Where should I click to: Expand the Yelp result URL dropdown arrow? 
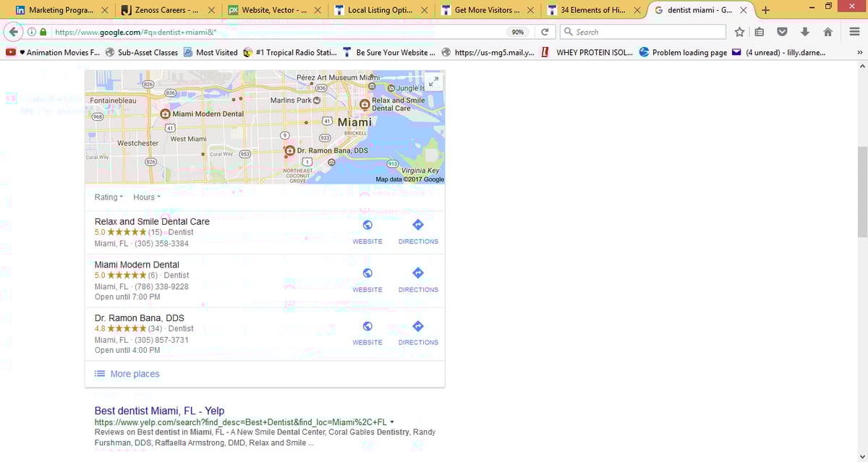tap(392, 422)
